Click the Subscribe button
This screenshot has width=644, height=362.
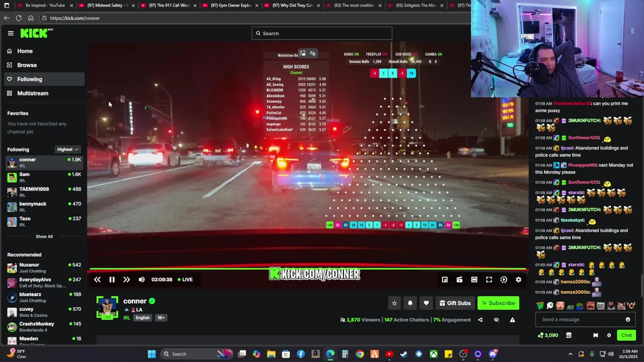point(498,303)
